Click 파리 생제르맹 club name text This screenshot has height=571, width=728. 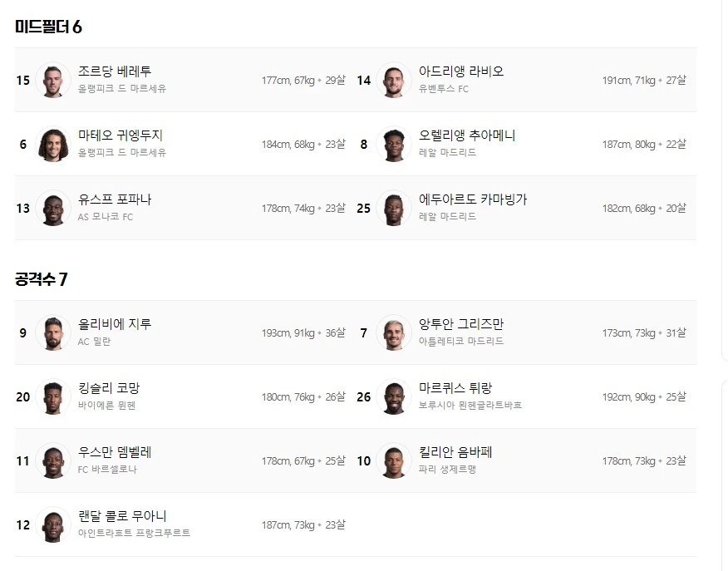pos(448,470)
